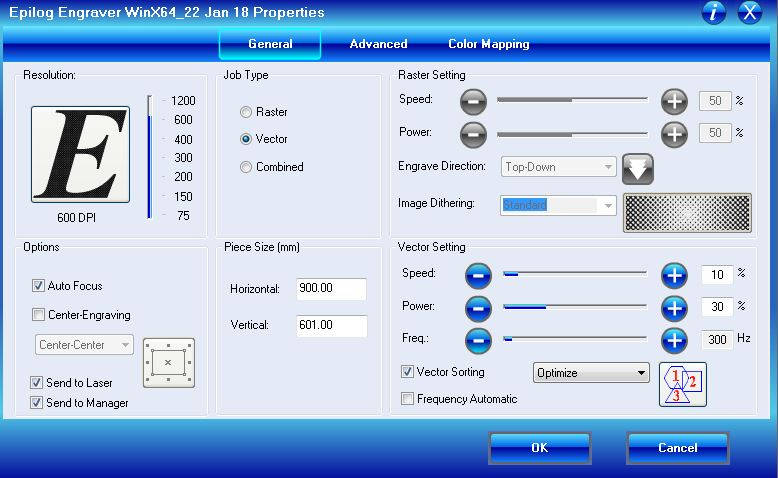The height and width of the screenshot is (478, 778).
Task: Switch to the General tab
Action: tap(270, 44)
